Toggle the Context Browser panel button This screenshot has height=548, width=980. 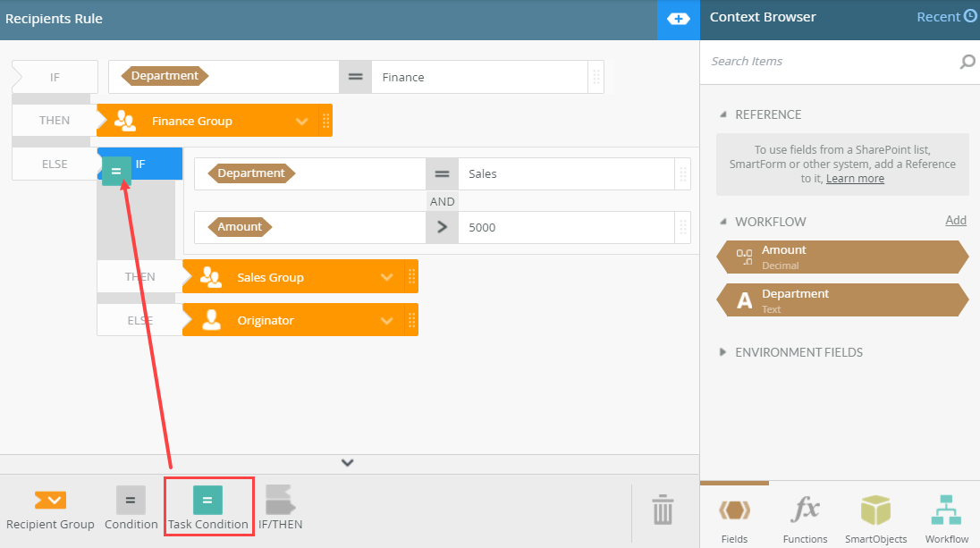[678, 19]
